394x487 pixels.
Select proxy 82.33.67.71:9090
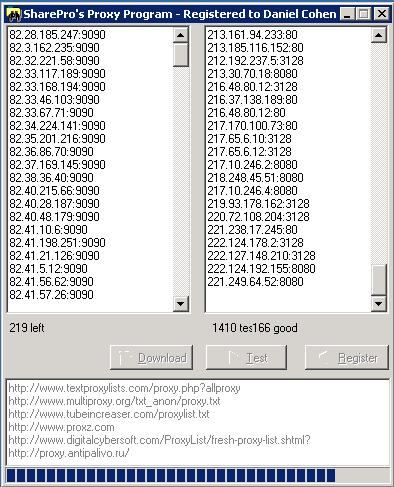point(51,113)
